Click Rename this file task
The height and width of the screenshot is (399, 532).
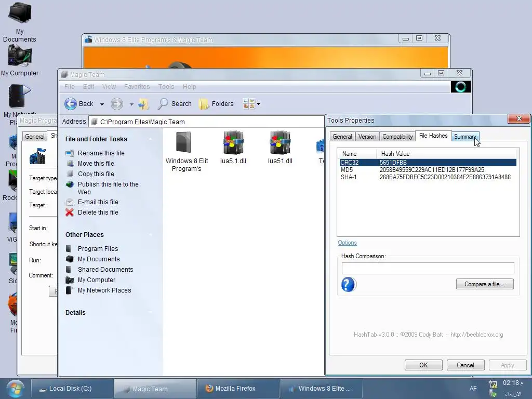coord(101,153)
